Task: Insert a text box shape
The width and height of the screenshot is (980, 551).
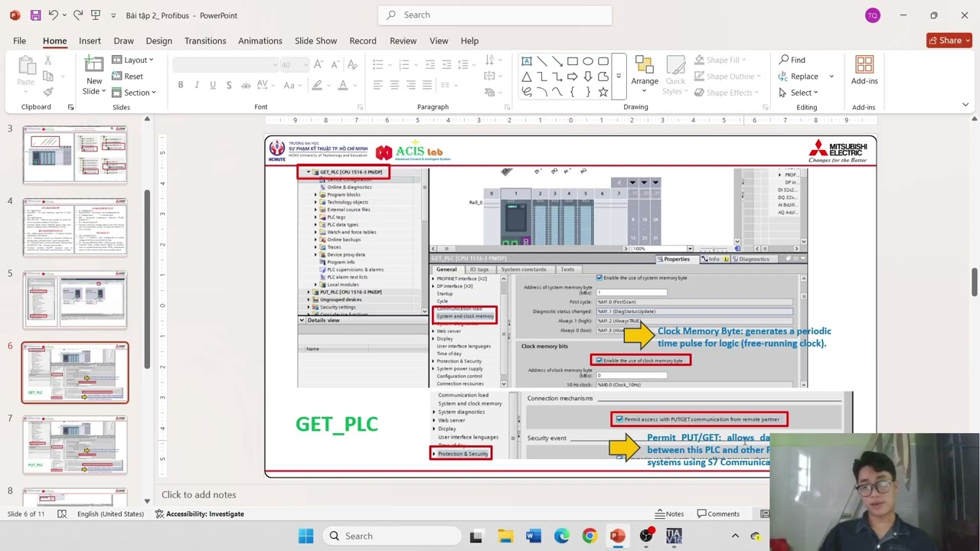Action: [527, 61]
